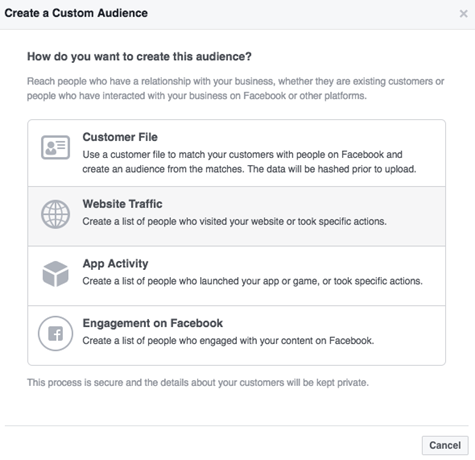
Task: Close the Create a Custom Audience dialog
Action: coord(463,14)
